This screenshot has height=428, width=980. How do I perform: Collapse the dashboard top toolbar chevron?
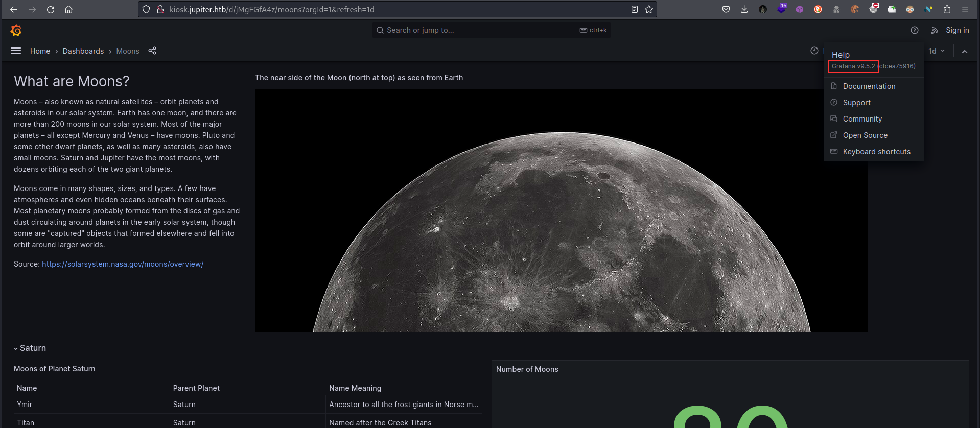point(965,51)
